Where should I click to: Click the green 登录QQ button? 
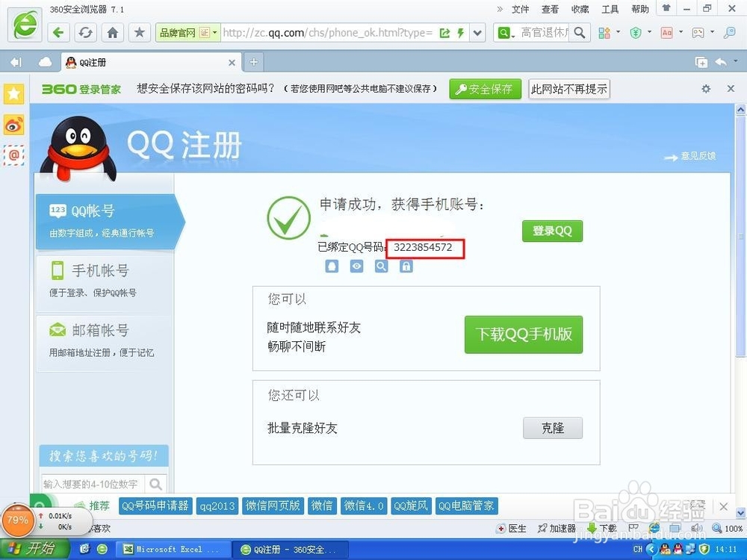pyautogui.click(x=552, y=231)
